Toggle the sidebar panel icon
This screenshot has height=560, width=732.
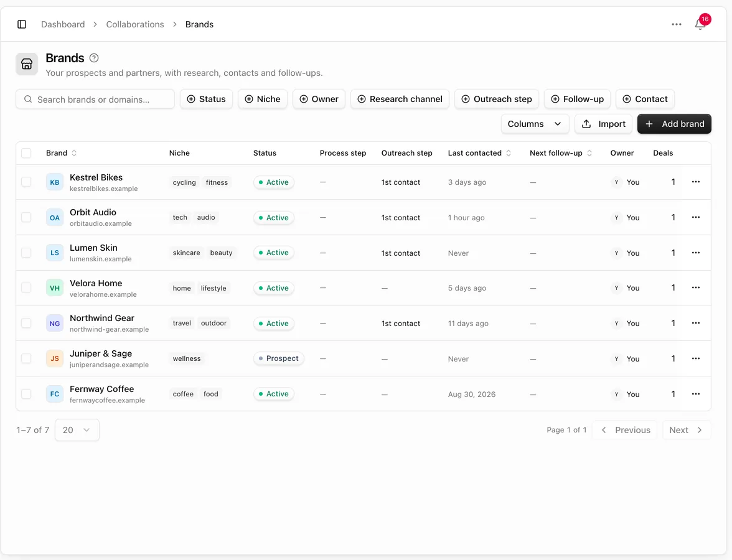21,24
